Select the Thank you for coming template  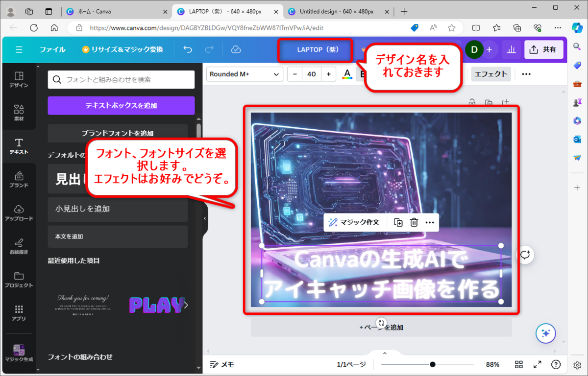83,305
